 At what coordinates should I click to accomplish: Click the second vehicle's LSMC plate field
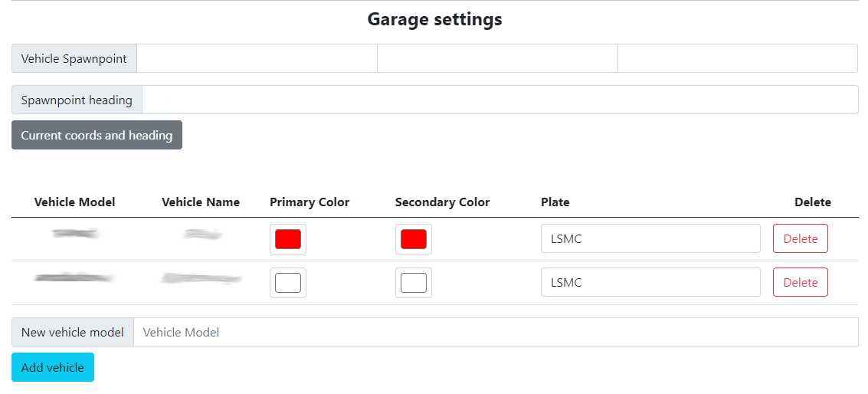click(x=650, y=282)
